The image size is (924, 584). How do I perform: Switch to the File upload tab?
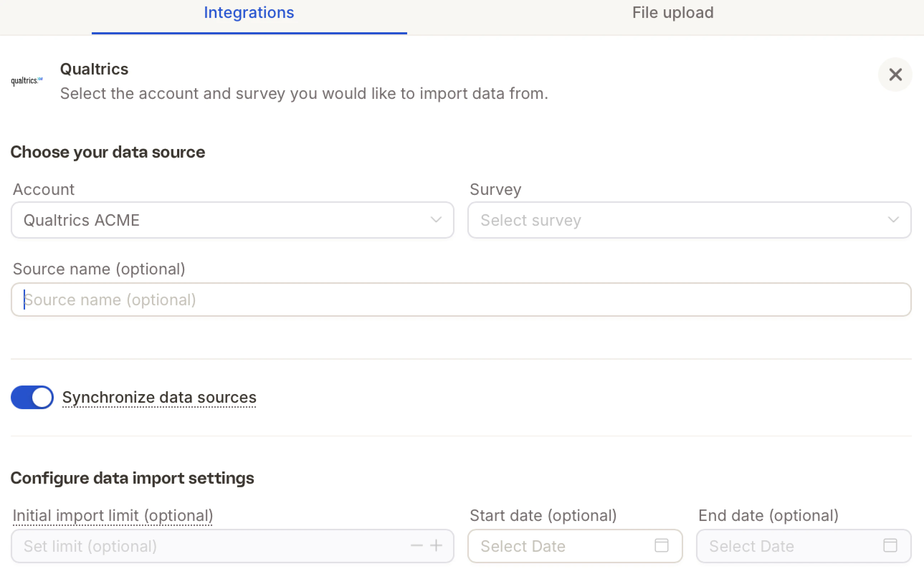673,13
